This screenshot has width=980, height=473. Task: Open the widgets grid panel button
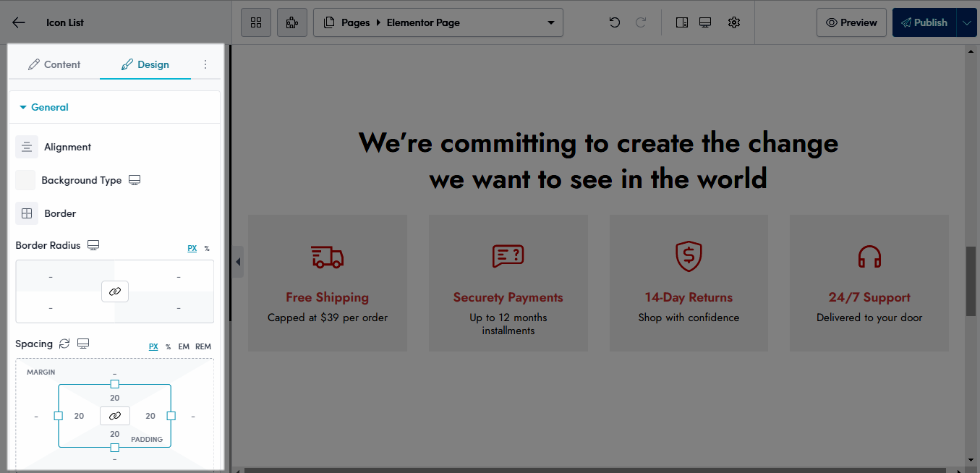[256, 22]
